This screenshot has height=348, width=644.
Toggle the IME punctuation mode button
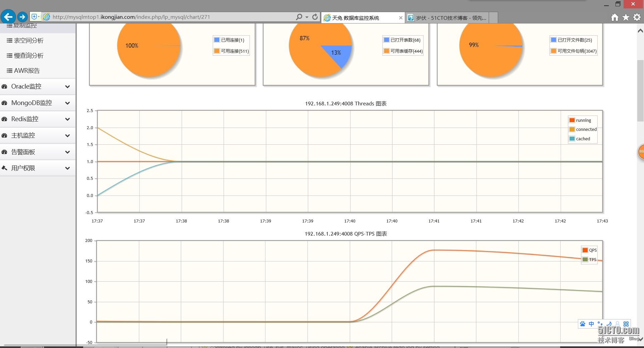coord(600,324)
